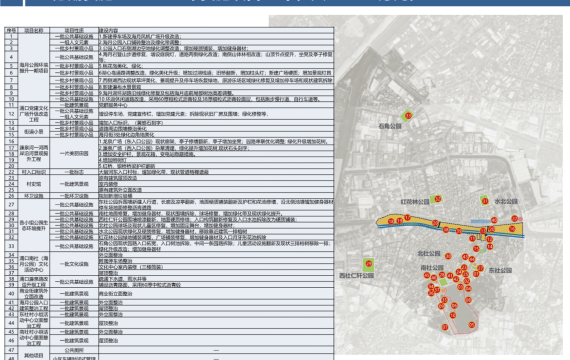Click the red marker next to 北社公园 label

tap(448, 256)
